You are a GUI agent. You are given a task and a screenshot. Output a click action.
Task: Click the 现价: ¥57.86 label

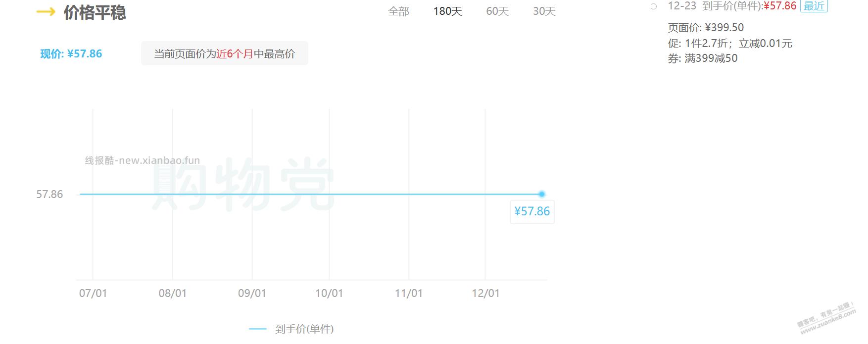pos(71,54)
